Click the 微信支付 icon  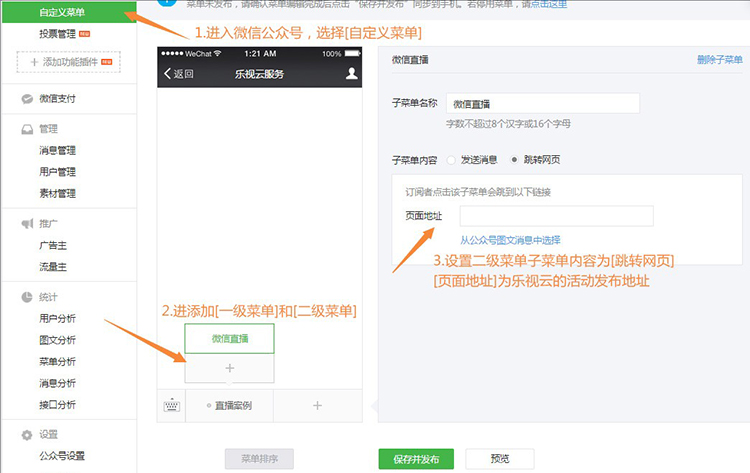pos(27,99)
